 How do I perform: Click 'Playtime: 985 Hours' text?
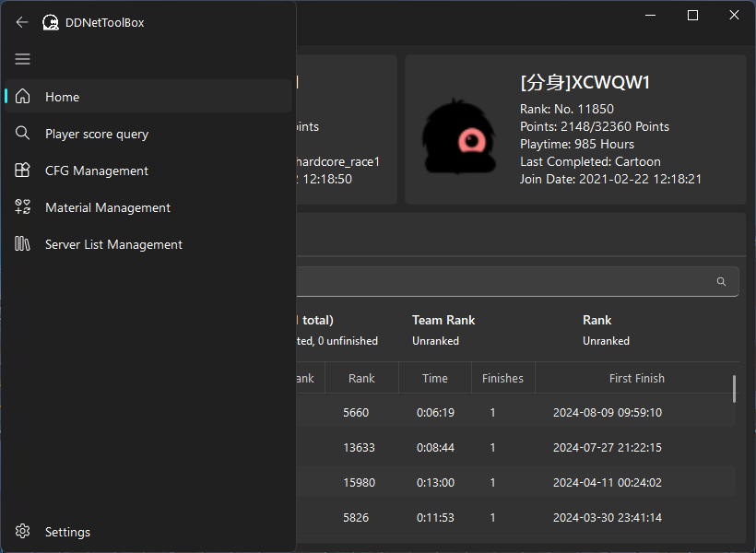click(x=576, y=144)
